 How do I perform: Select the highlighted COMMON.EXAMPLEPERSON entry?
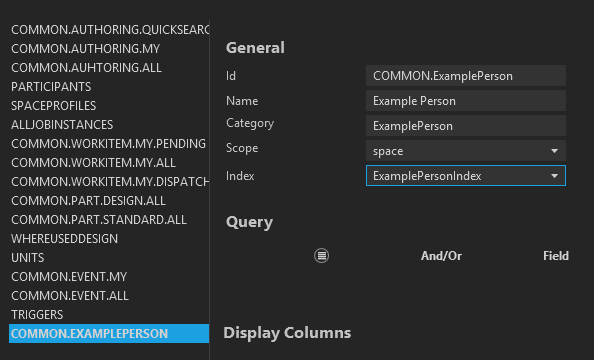109,333
